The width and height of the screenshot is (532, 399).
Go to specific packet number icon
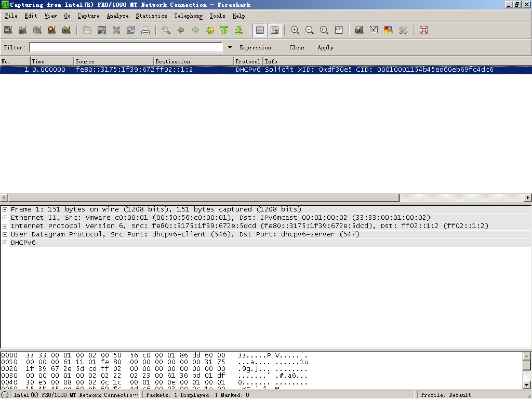(x=210, y=30)
